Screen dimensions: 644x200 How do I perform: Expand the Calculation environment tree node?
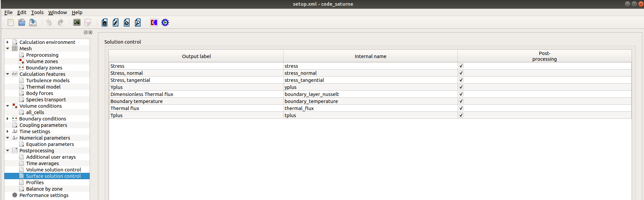[7, 42]
